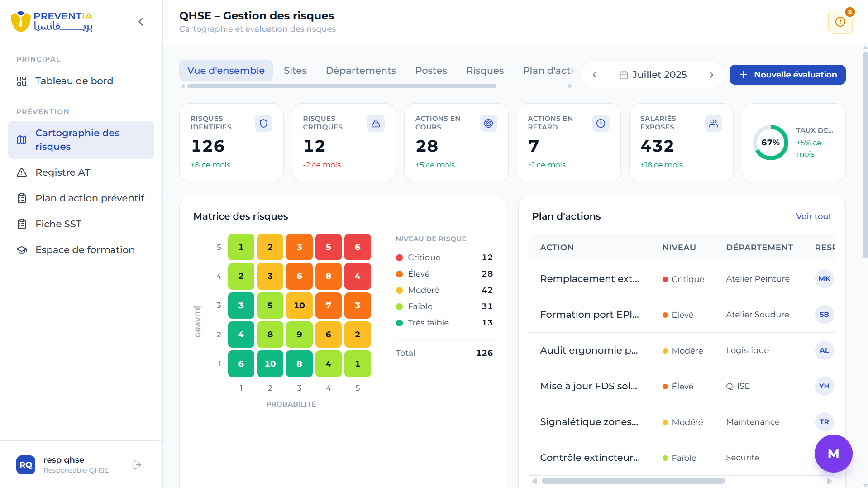Image resolution: width=868 pixels, height=488 pixels.
Task: Click the MK avatar
Action: coord(824,279)
